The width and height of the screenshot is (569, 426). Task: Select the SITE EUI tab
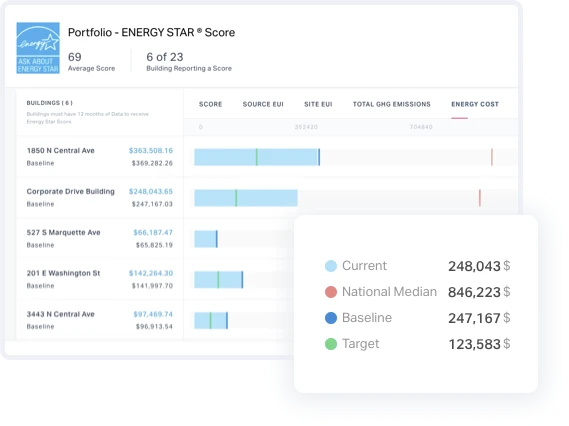(x=318, y=104)
